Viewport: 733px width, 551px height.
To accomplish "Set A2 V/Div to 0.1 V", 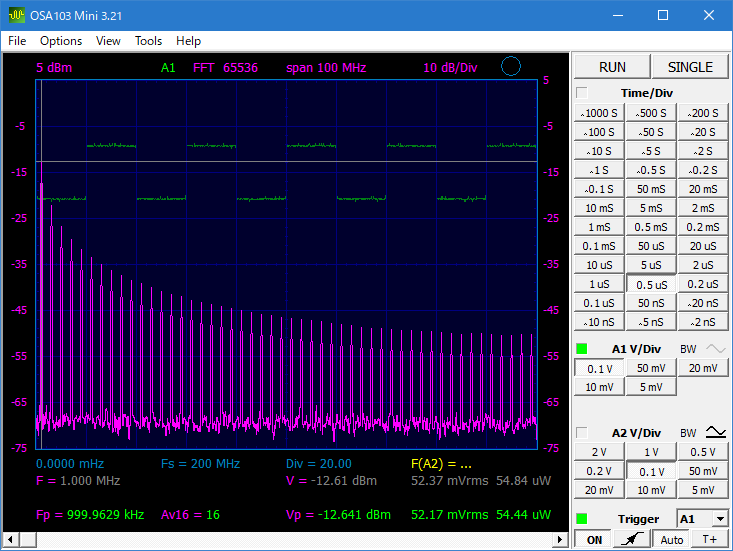I will (x=651, y=472).
